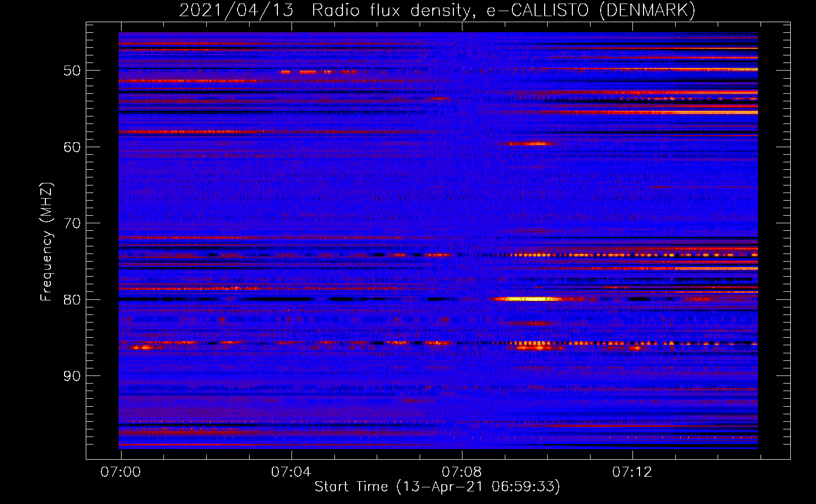Click the 90 frequency tick label
Image resolution: width=816 pixels, height=504 pixels.
tap(72, 376)
